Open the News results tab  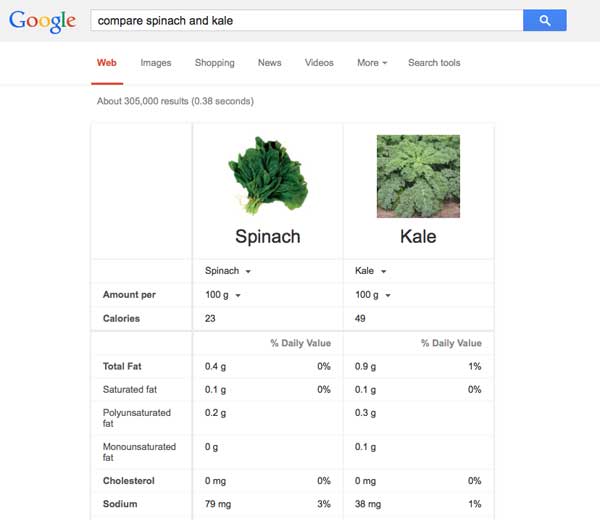269,63
